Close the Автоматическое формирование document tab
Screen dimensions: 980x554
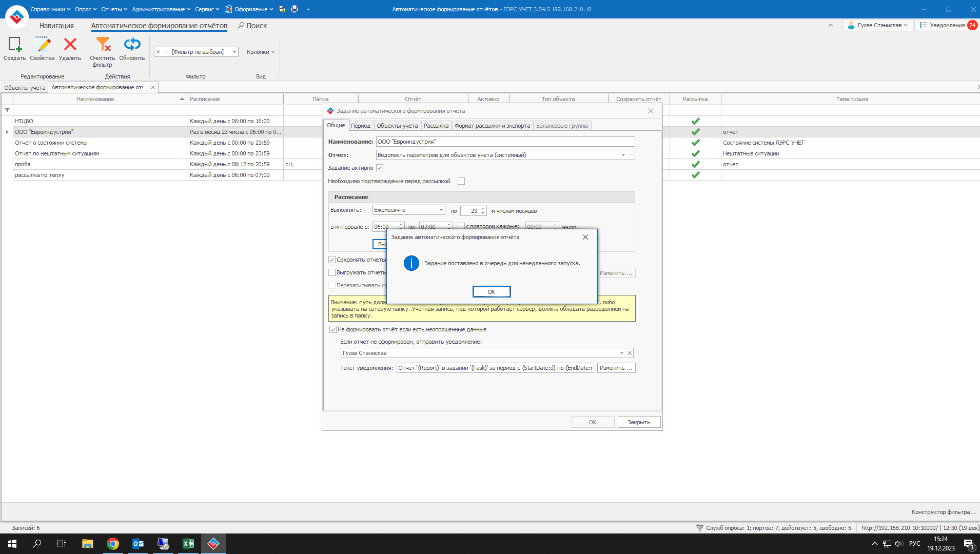click(x=153, y=87)
